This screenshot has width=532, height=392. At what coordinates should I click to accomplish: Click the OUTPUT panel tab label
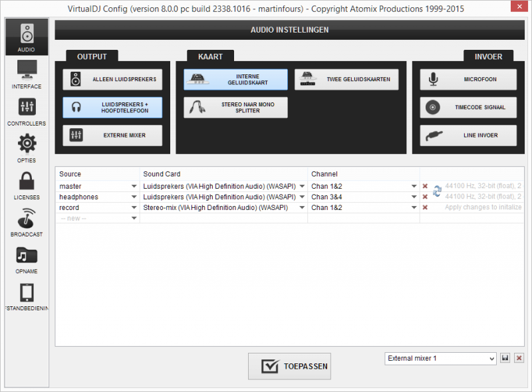coord(92,56)
